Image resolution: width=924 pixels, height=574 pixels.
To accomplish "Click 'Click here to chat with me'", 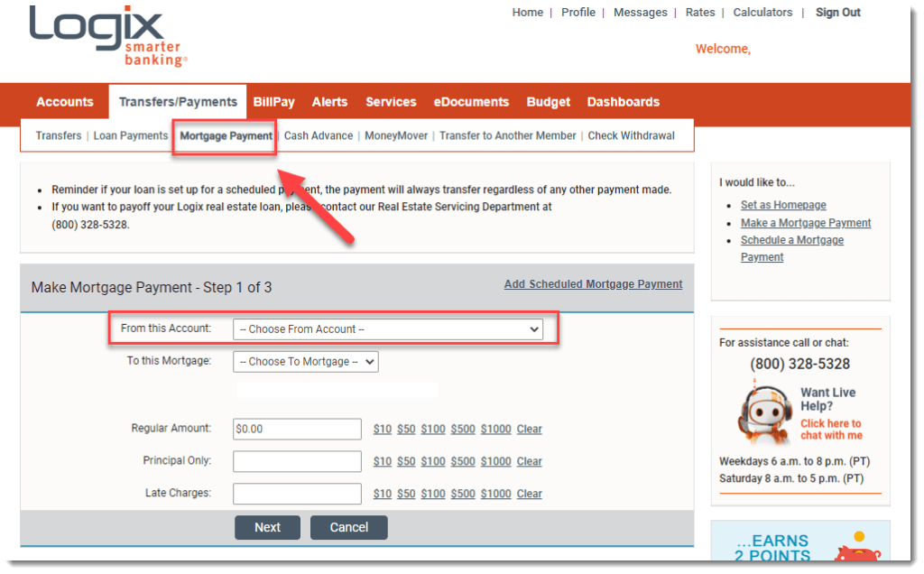I will pyautogui.click(x=831, y=430).
